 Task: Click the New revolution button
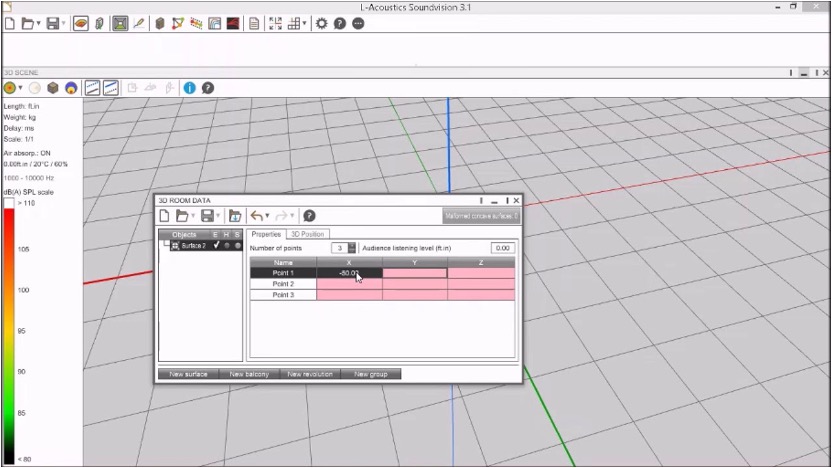point(310,374)
